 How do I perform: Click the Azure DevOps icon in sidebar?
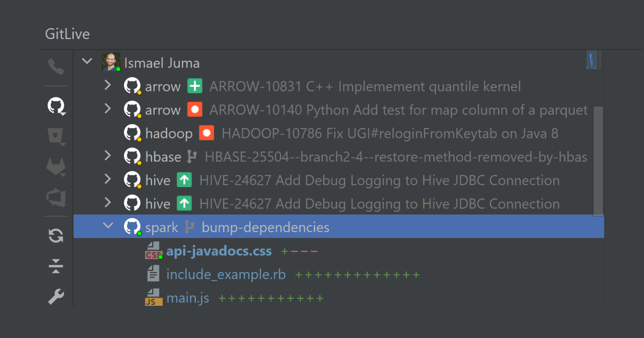[56, 198]
